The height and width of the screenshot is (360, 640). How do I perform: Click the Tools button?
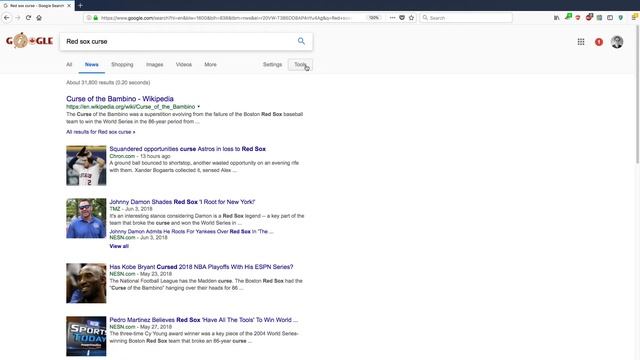(x=300, y=64)
